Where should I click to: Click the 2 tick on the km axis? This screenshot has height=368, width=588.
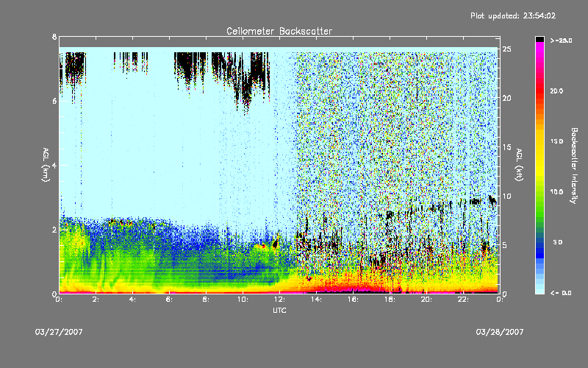pyautogui.click(x=54, y=230)
